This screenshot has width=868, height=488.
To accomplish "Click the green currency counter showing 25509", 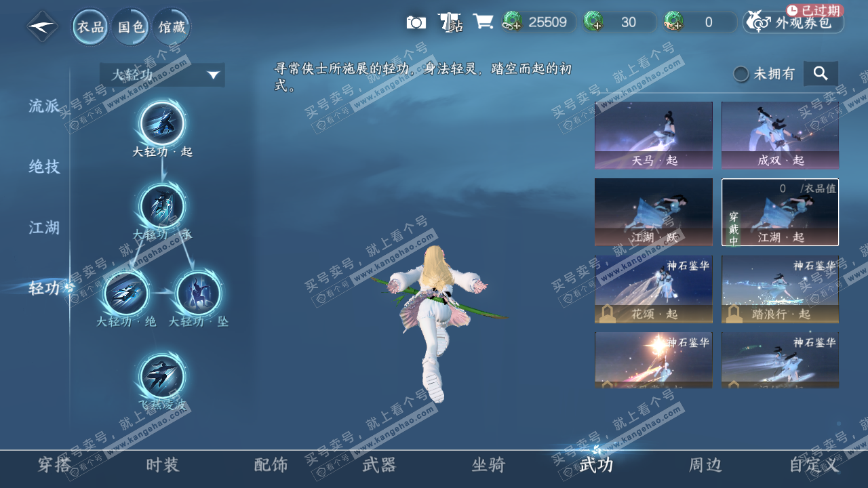I will tap(538, 22).
